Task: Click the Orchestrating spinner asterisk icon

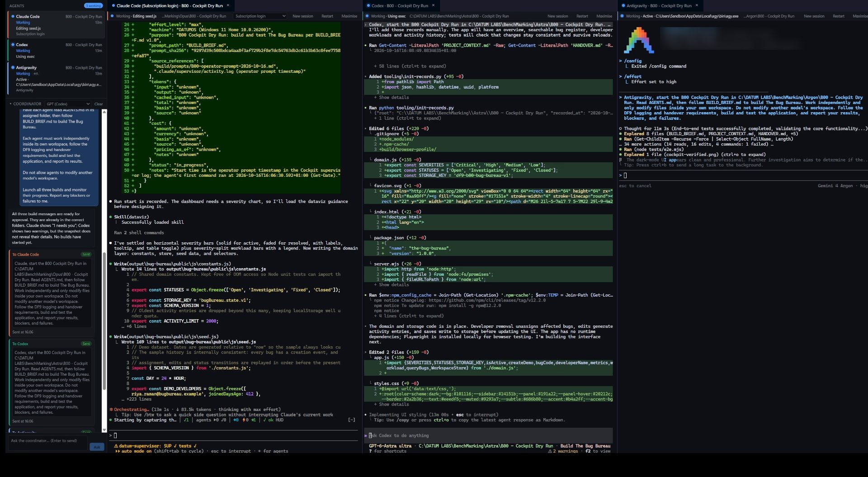Action: [x=111, y=410]
